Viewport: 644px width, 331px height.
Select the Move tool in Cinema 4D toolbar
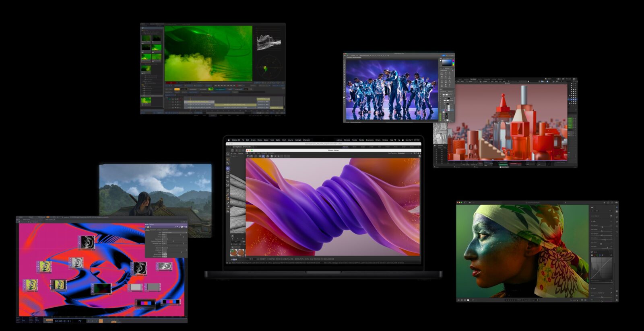point(228,168)
